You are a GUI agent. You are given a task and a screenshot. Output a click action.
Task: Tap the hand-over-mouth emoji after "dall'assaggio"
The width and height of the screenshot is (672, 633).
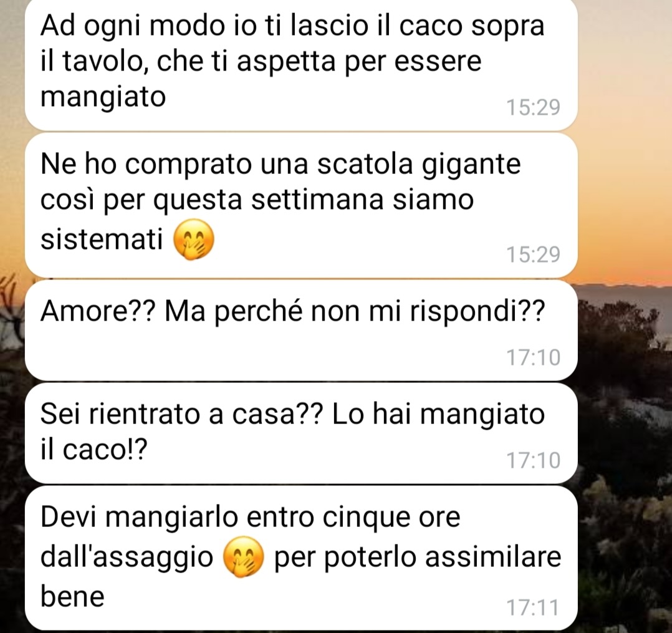[x=244, y=557]
